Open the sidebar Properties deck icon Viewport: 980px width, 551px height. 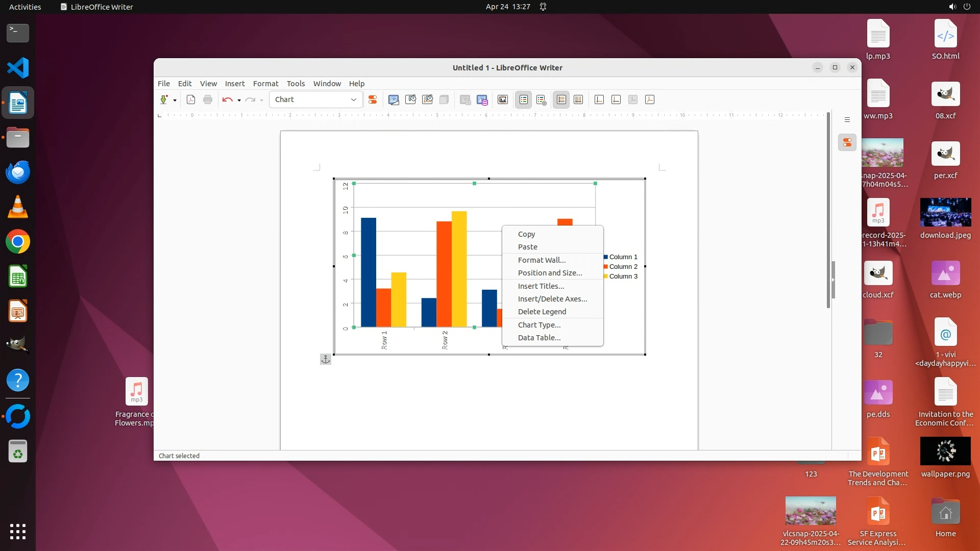click(847, 142)
